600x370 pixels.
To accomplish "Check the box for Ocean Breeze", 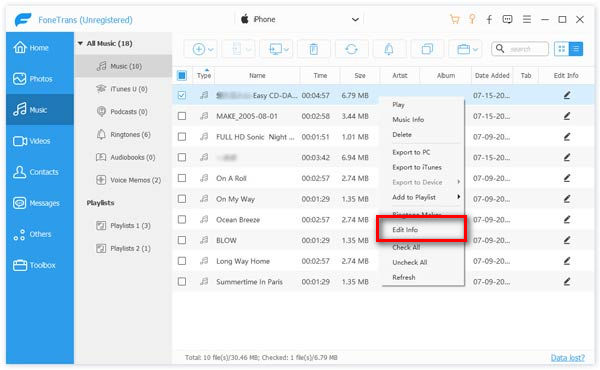I will (x=182, y=220).
